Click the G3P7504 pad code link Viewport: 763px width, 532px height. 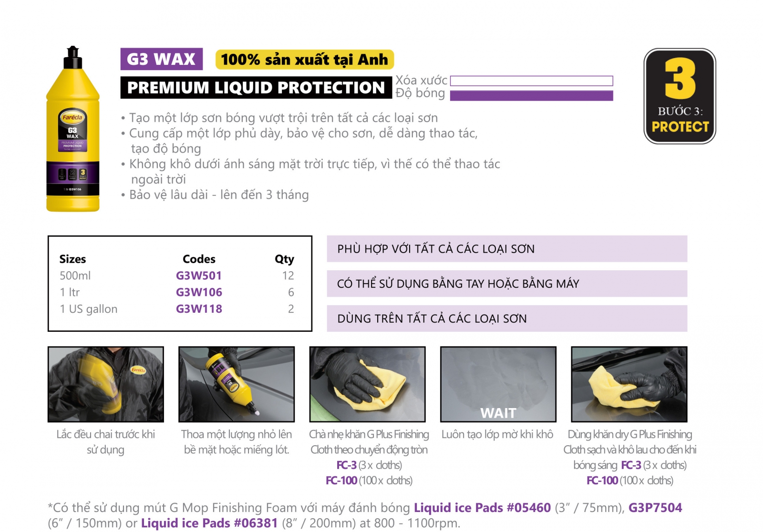click(x=655, y=508)
